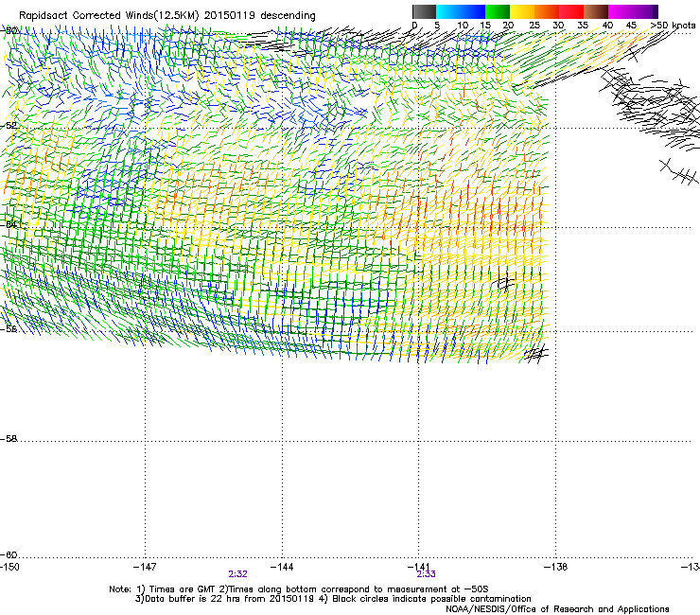
Task: Click the purple pass time '2:33'
Action: [x=427, y=574]
